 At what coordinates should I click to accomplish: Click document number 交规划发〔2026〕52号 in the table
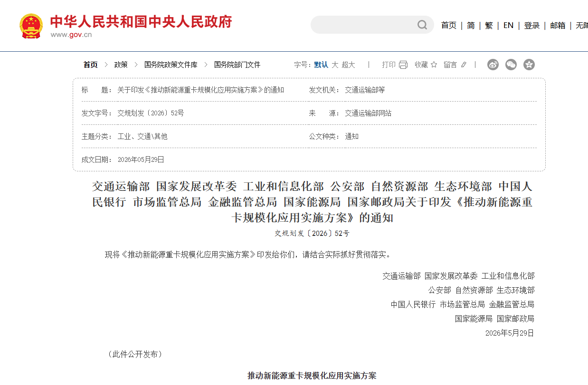pyautogui.click(x=151, y=113)
